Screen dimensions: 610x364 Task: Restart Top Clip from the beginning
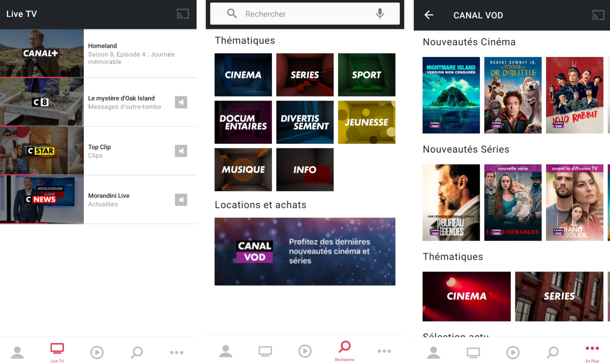coord(181,151)
